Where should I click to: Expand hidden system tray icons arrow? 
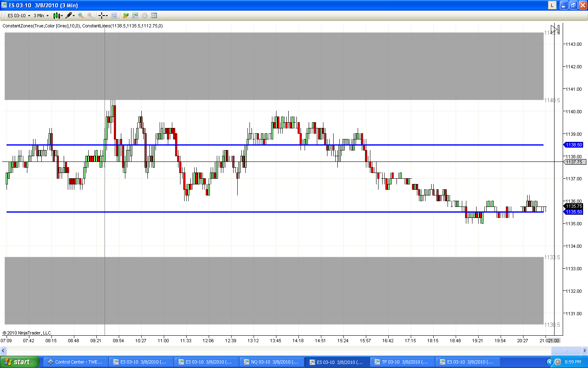click(x=550, y=362)
